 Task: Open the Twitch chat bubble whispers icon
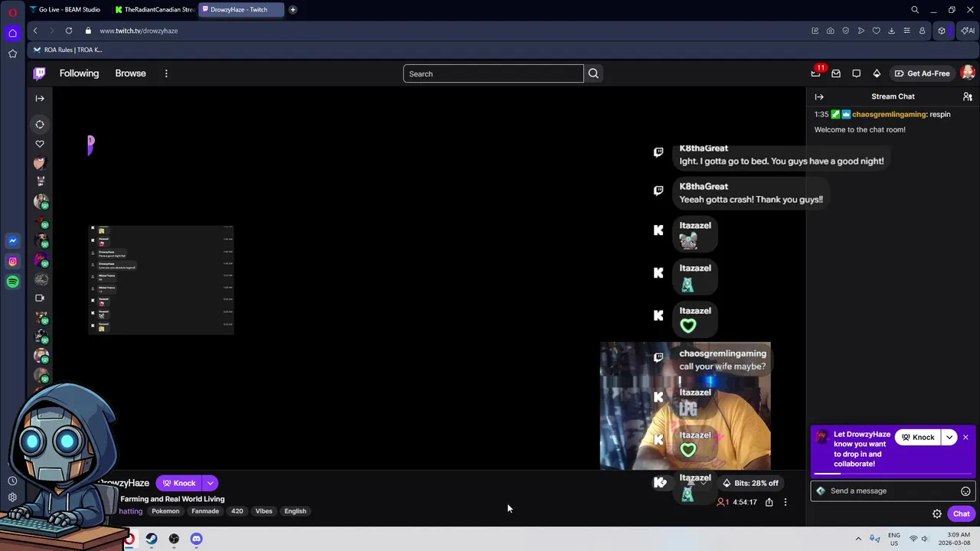(x=857, y=73)
